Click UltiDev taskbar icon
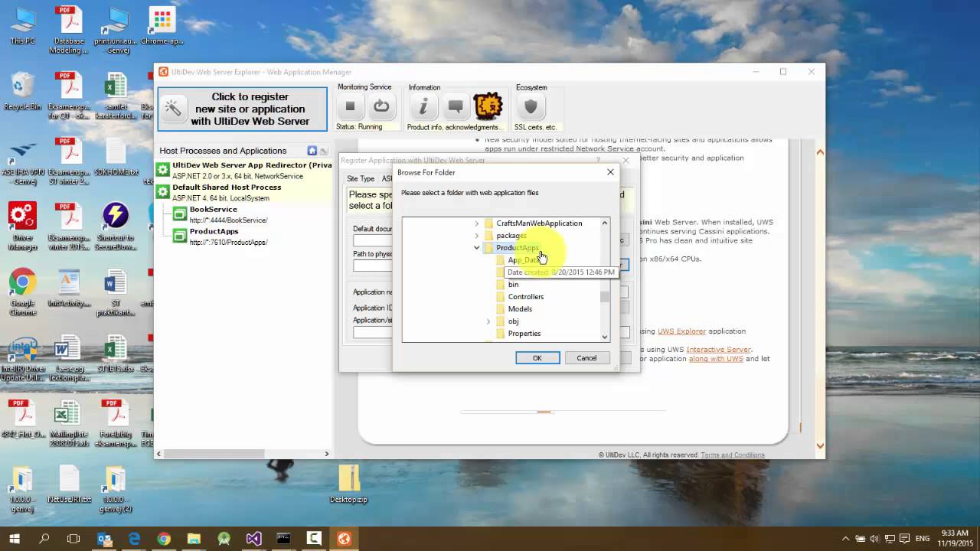The image size is (980, 551). 344,539
